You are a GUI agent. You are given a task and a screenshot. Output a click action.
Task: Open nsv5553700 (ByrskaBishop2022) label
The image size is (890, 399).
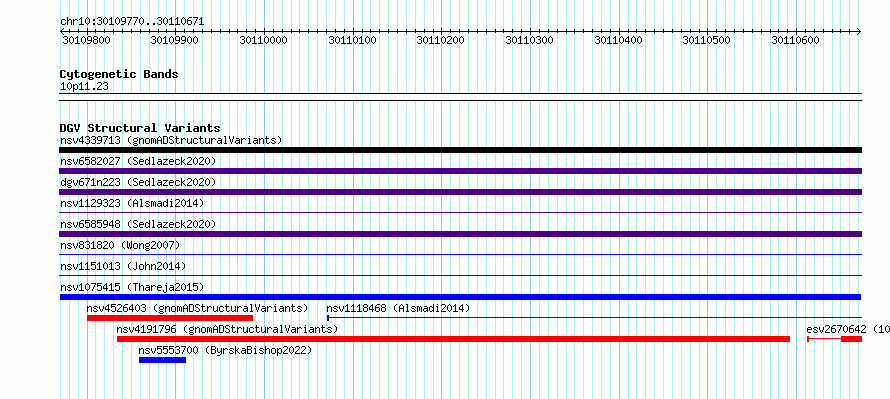(x=225, y=350)
